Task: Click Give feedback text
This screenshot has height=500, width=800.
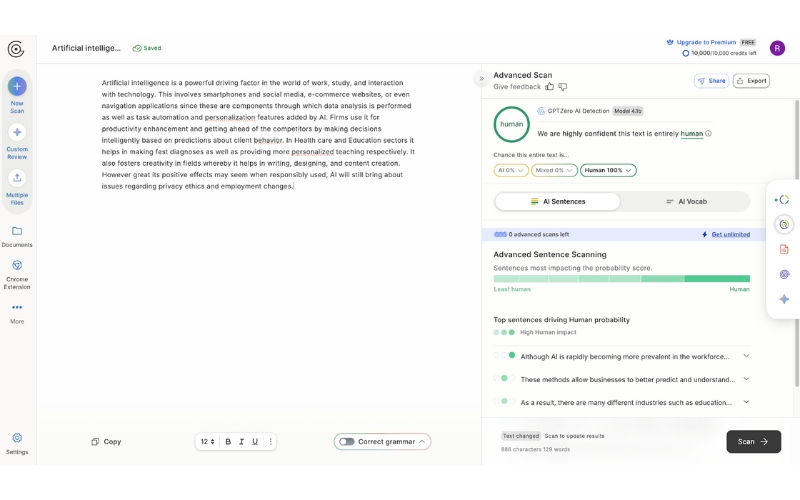Action: [x=517, y=87]
